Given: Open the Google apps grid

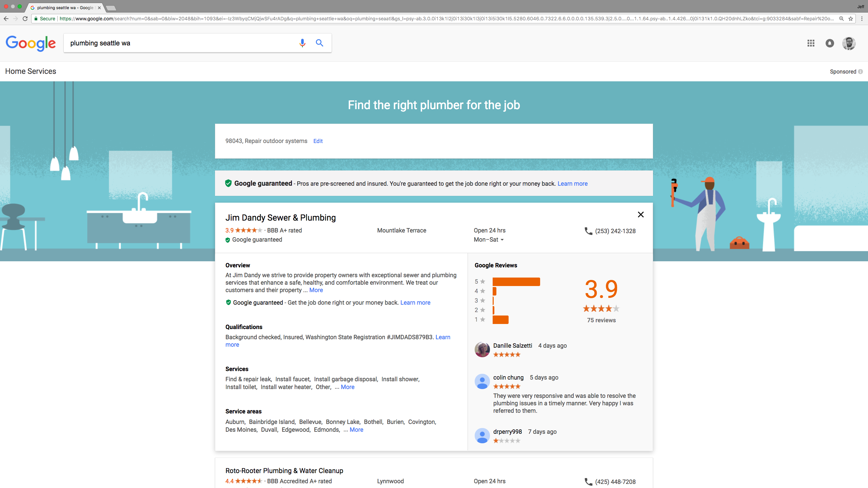Looking at the screenshot, I should tap(811, 43).
